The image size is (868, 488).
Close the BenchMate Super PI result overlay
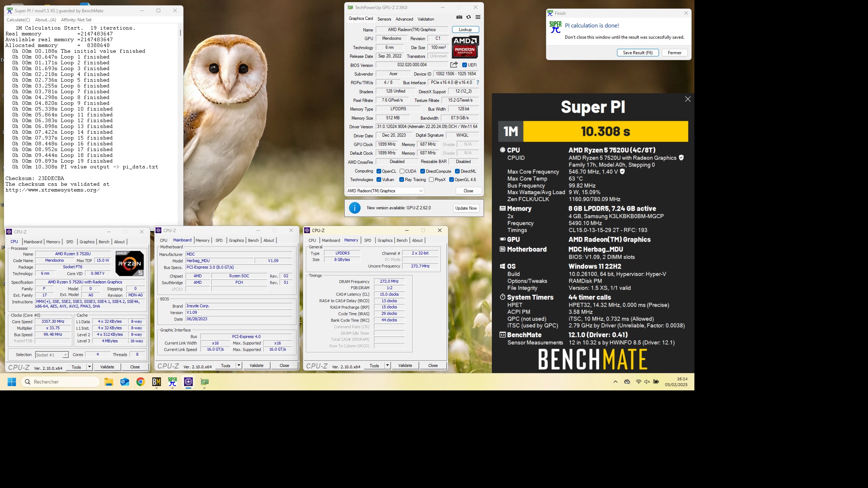tap(688, 99)
